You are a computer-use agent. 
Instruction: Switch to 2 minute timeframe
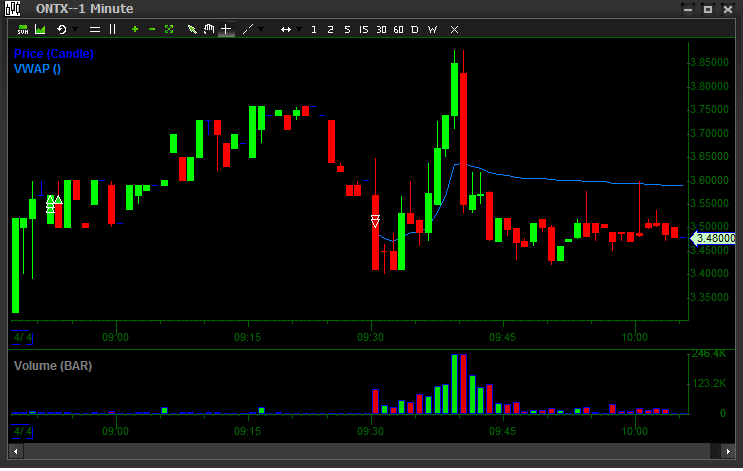330,29
